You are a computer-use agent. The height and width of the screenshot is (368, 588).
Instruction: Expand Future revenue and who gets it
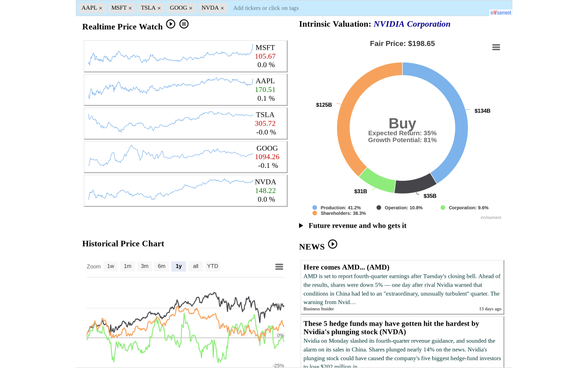point(353,225)
